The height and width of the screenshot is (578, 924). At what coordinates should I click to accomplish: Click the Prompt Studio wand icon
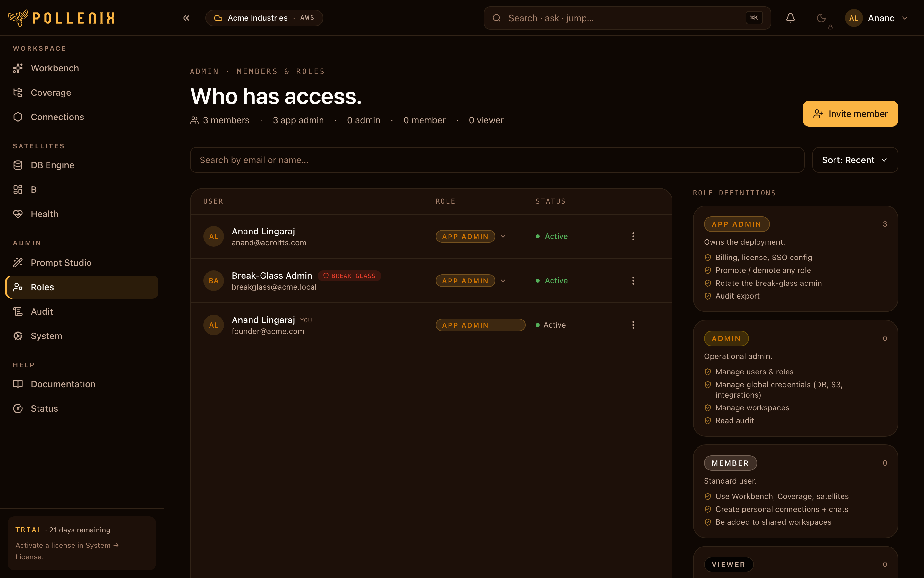click(x=18, y=263)
